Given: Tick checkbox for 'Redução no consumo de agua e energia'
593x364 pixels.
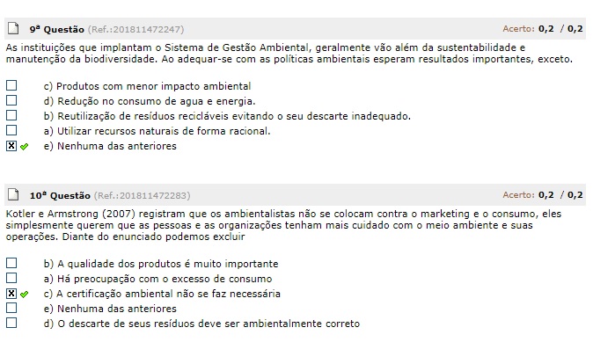Looking at the screenshot, I should click(x=11, y=101).
